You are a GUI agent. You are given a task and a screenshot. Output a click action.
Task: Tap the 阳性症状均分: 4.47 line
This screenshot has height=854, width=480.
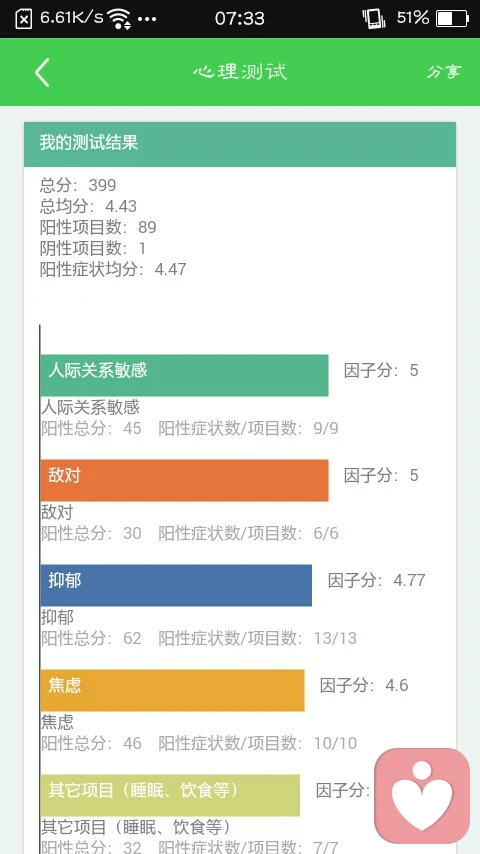[x=113, y=269]
